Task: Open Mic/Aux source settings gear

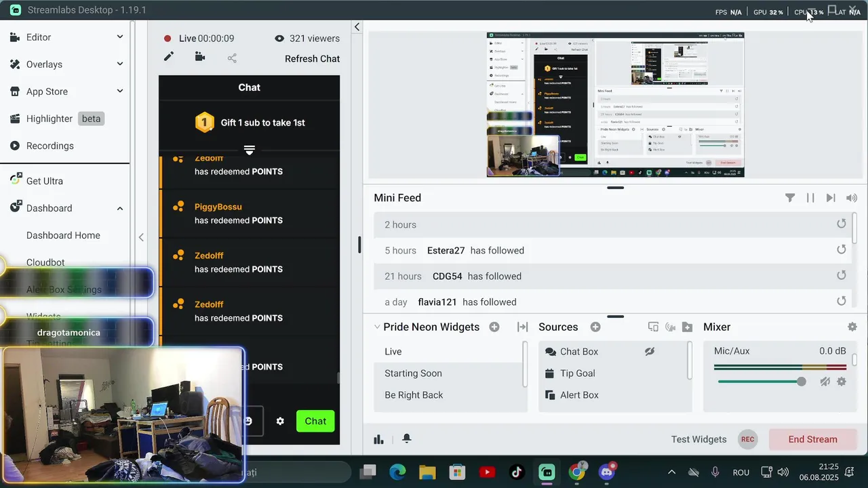Action: [x=842, y=382]
